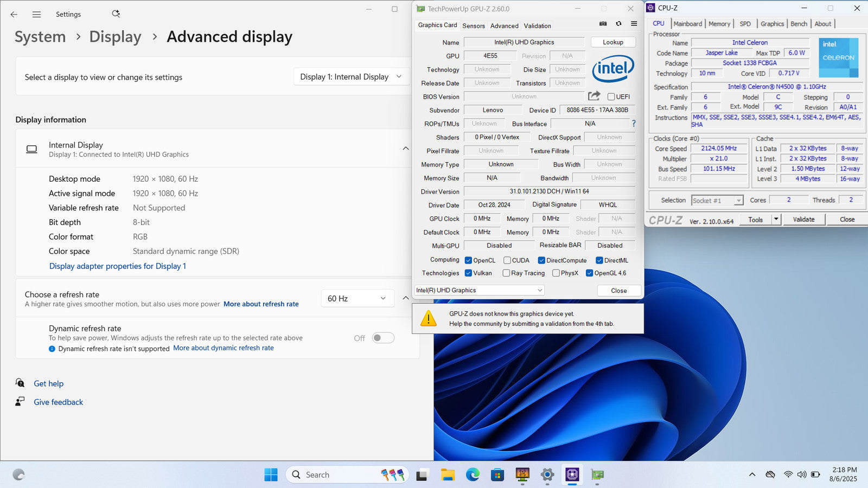The image size is (868, 488).
Task: Click the Intel Celeron logo in CPU-Z
Action: click(x=838, y=57)
